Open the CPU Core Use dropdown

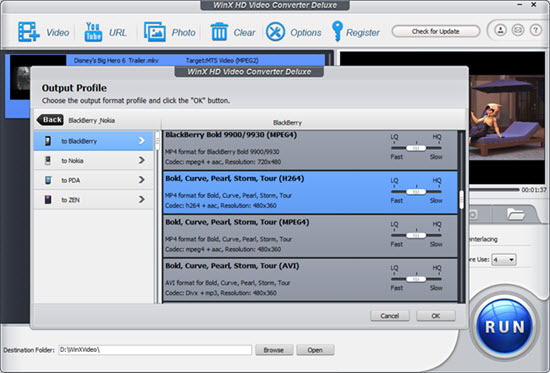pos(504,260)
